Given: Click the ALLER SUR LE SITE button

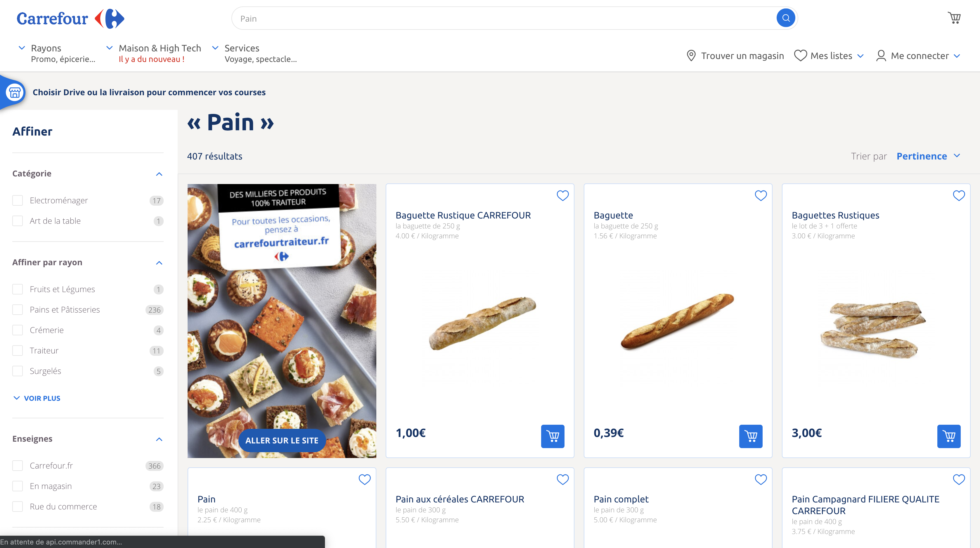Looking at the screenshot, I should tap(282, 441).
